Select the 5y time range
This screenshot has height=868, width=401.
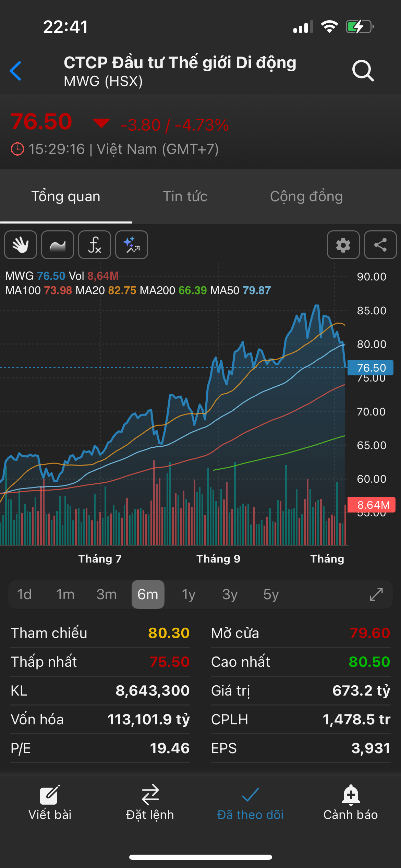[x=271, y=594]
